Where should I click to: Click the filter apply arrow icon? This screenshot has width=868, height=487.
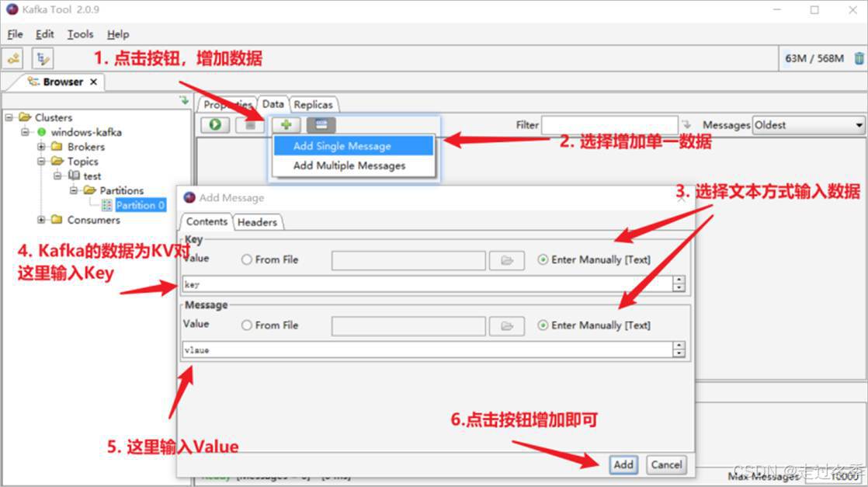[686, 124]
